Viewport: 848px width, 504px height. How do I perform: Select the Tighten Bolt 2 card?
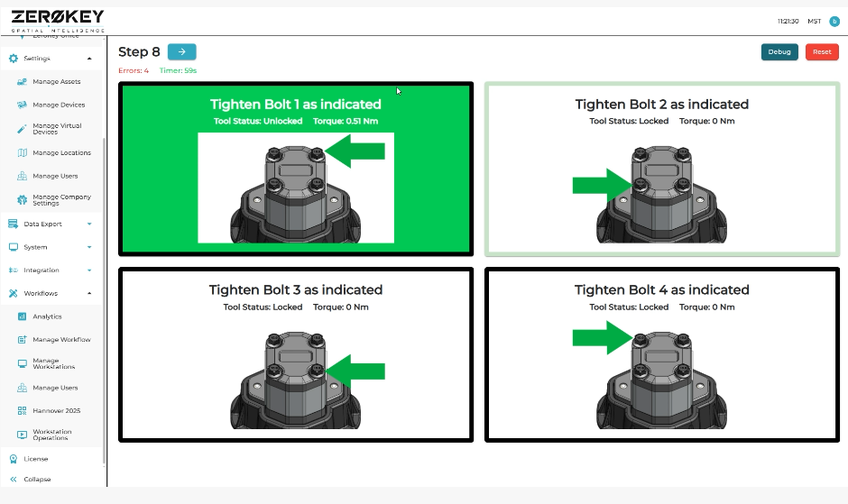pos(661,170)
